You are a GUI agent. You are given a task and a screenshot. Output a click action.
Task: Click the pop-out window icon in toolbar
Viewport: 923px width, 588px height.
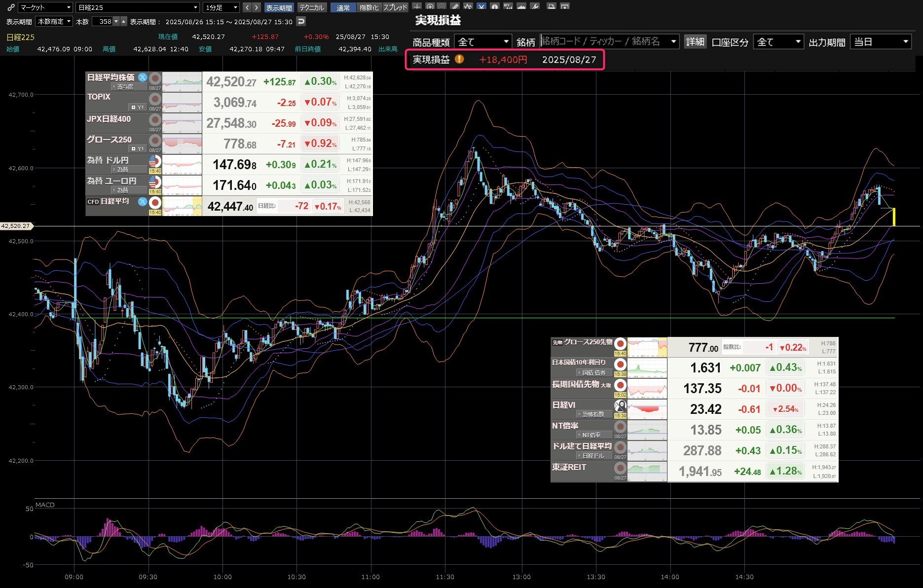[x=565, y=6]
